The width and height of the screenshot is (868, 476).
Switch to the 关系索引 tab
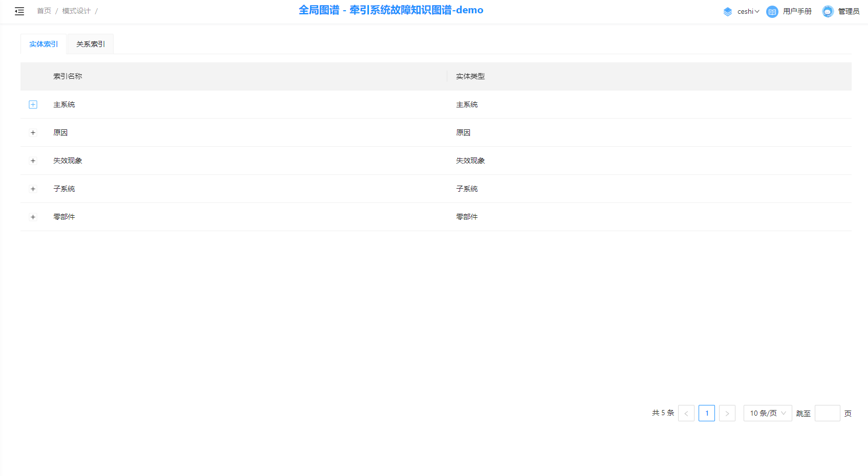click(x=91, y=44)
